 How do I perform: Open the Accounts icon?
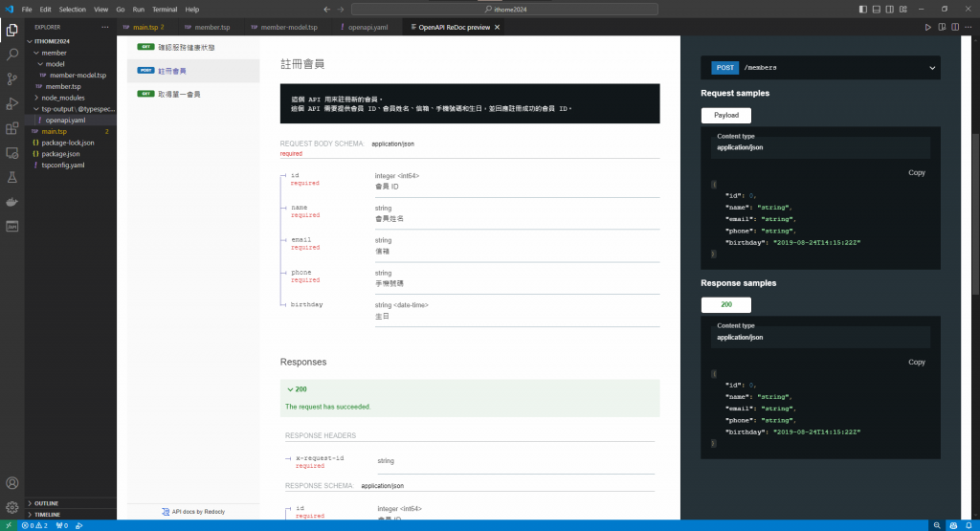(11, 483)
